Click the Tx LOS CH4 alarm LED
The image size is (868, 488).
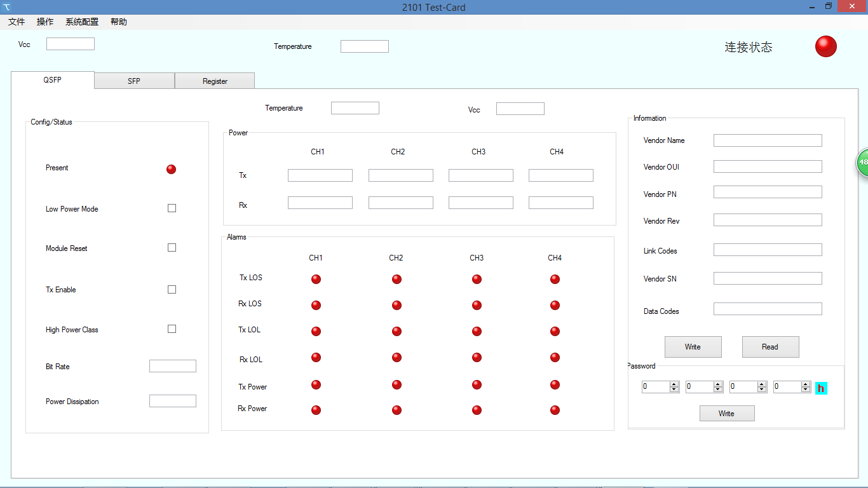tap(555, 279)
